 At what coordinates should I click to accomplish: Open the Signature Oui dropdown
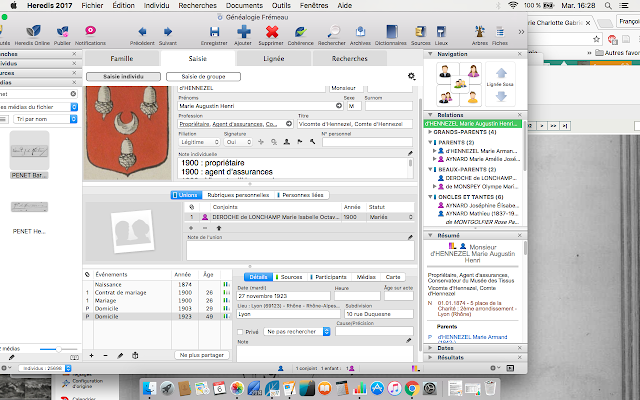(x=238, y=142)
